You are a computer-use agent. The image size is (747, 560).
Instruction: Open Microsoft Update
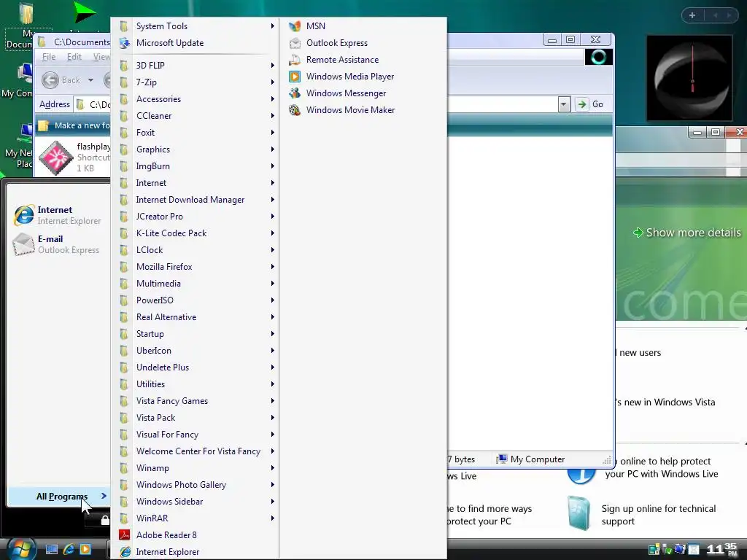click(169, 43)
